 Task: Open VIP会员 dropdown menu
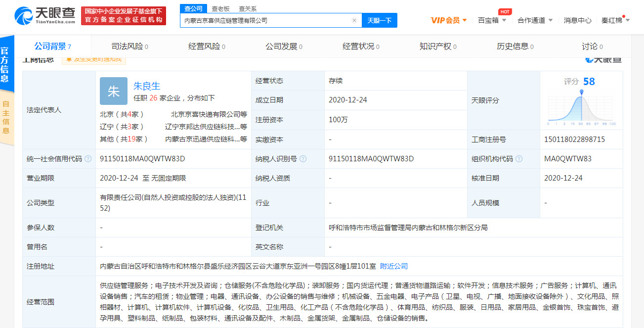(449, 20)
